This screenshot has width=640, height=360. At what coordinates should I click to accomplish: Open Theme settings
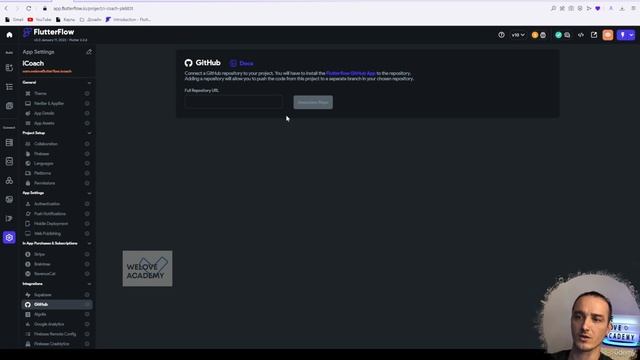[x=57, y=93]
